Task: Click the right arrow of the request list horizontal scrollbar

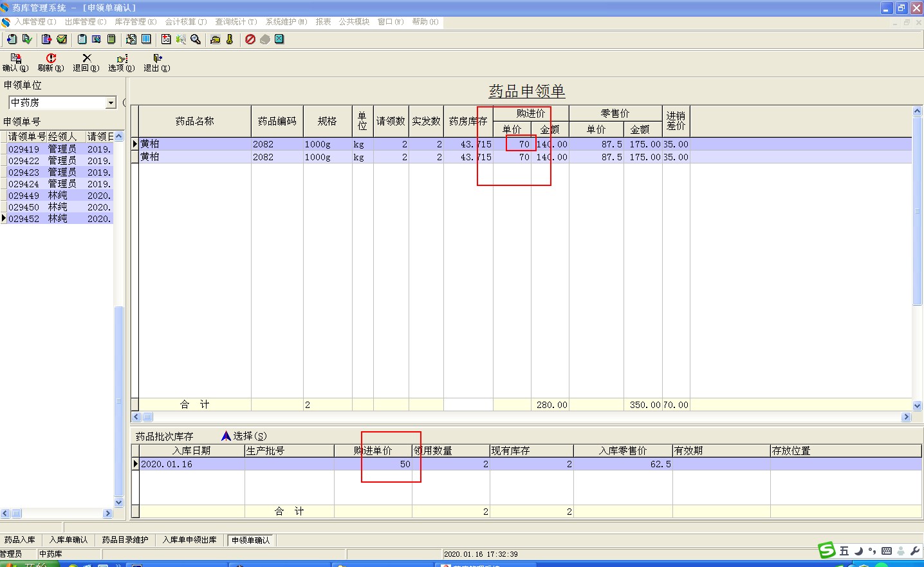Action: pos(108,514)
